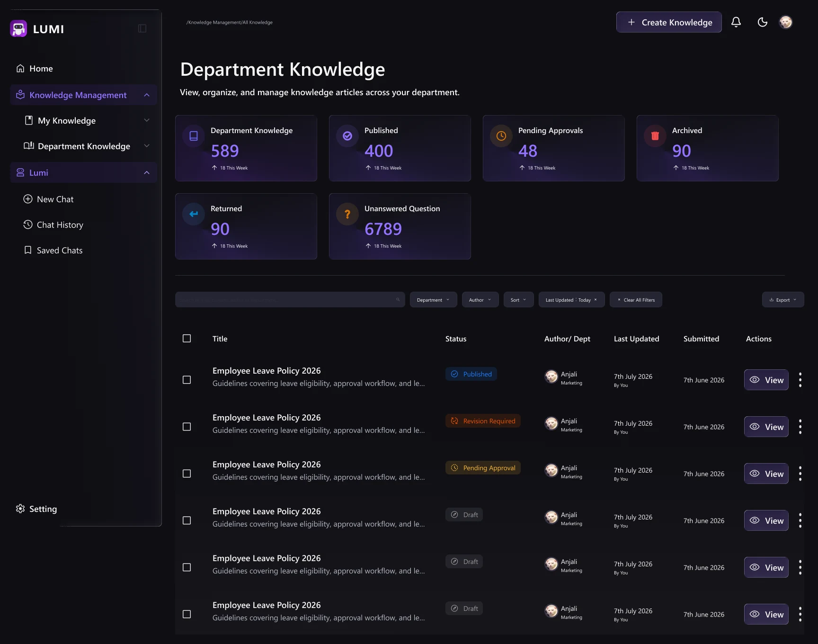The width and height of the screenshot is (818, 644).
Task: View the Revision Required row article
Action: coord(766,427)
